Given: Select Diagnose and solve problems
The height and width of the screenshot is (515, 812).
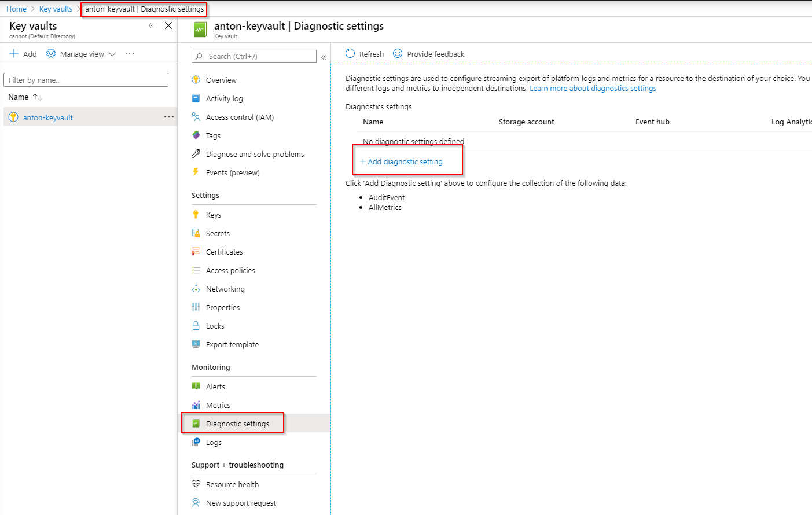Looking at the screenshot, I should coord(255,154).
